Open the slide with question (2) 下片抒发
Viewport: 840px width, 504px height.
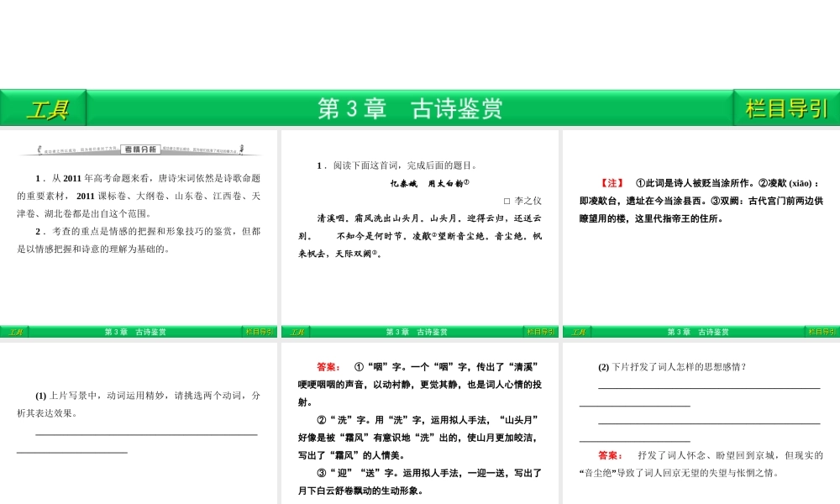701,423
